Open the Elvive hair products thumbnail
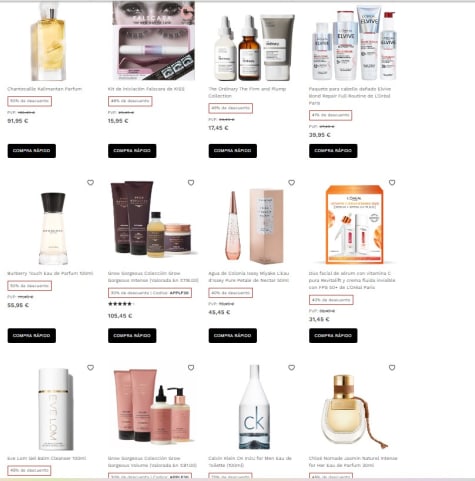Image resolution: width=475 pixels, height=481 pixels. click(353, 42)
